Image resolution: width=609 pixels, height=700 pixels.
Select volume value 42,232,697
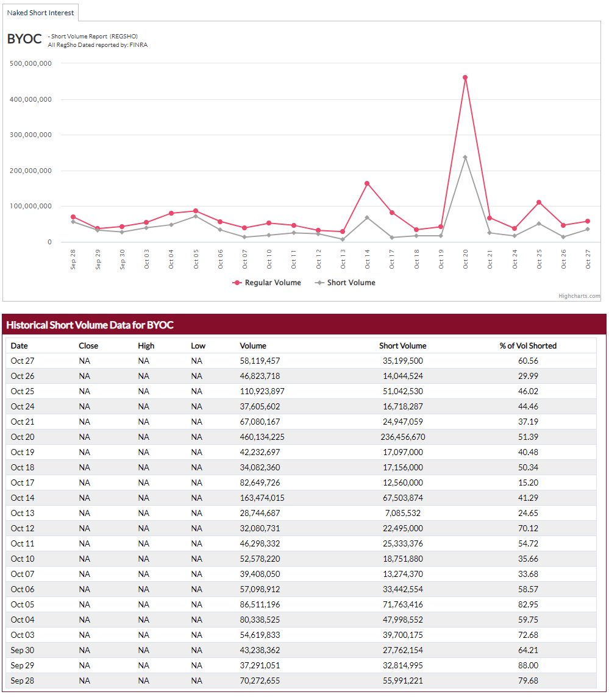[x=260, y=452]
